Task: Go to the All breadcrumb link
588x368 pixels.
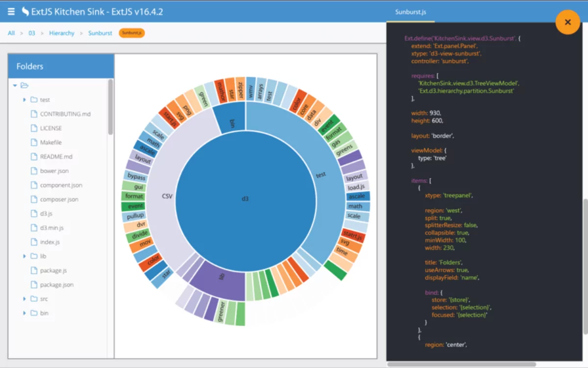Action: click(x=11, y=33)
